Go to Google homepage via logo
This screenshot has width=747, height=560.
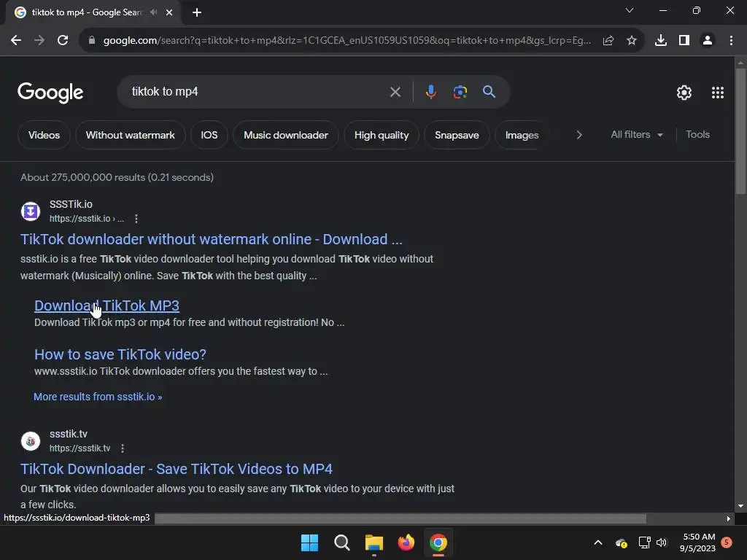(x=50, y=93)
